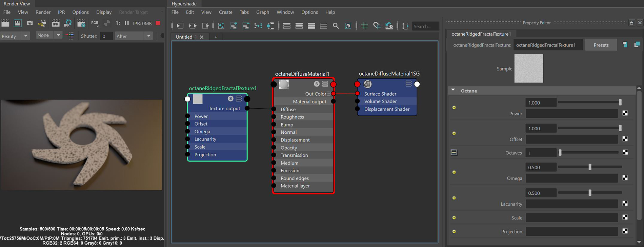Select the Untitled_1 graph tab
This screenshot has width=644, height=247.
tap(186, 37)
